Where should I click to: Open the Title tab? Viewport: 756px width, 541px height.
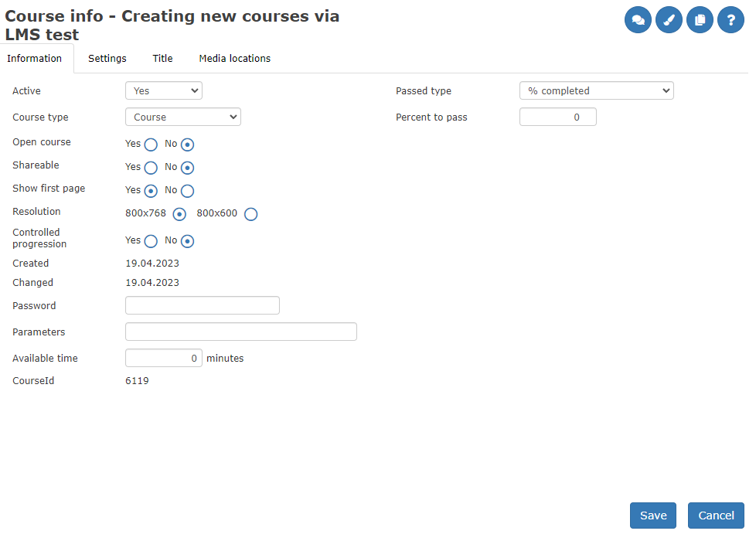click(162, 58)
